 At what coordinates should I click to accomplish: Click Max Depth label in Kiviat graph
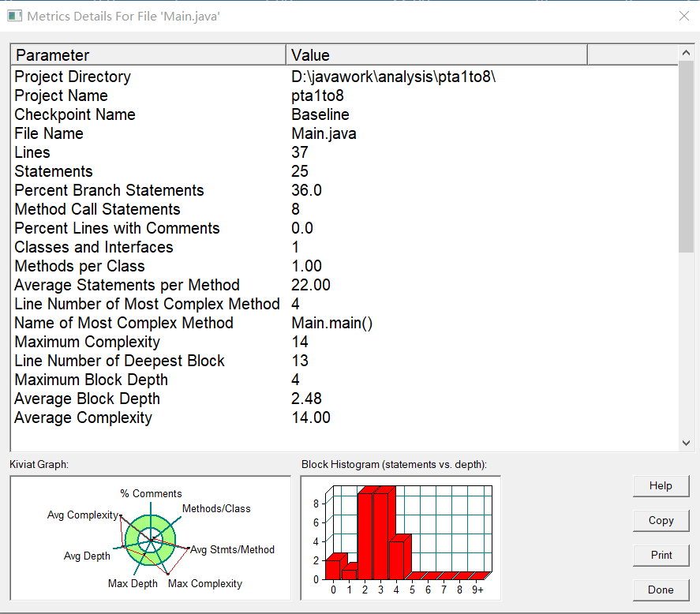pyautogui.click(x=133, y=584)
